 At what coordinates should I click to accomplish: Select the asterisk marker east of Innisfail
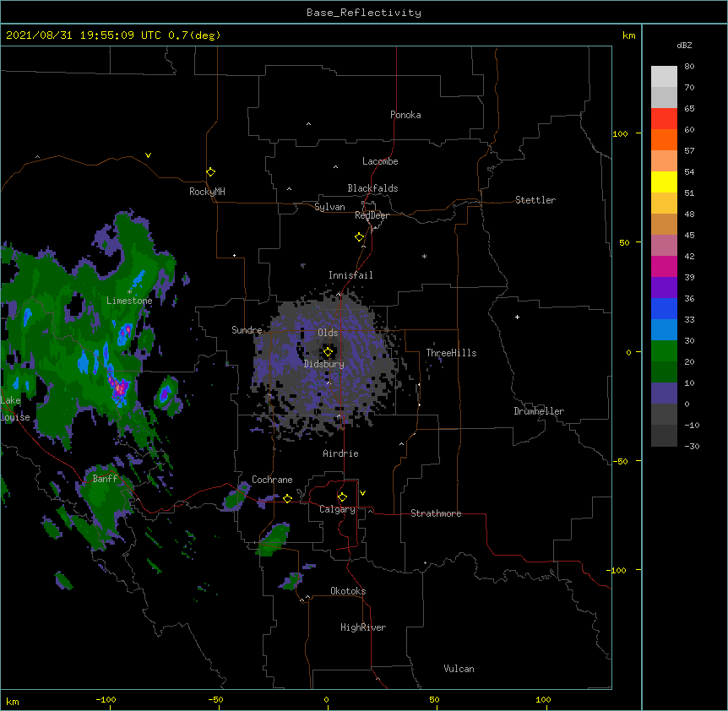click(424, 256)
